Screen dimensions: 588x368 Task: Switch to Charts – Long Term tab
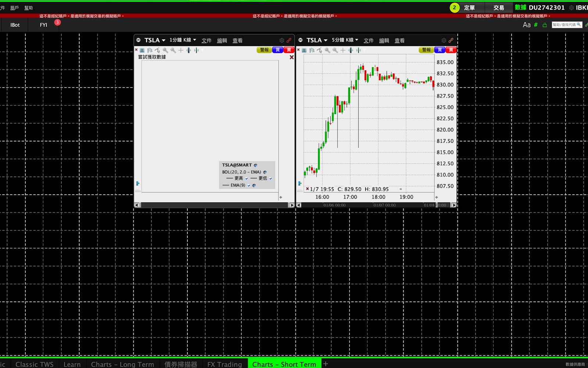123,364
